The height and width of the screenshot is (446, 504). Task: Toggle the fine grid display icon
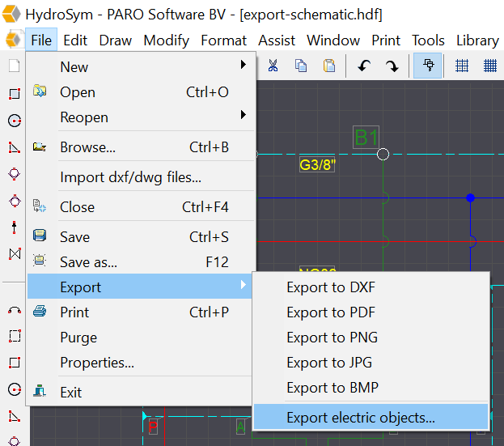coord(490,66)
